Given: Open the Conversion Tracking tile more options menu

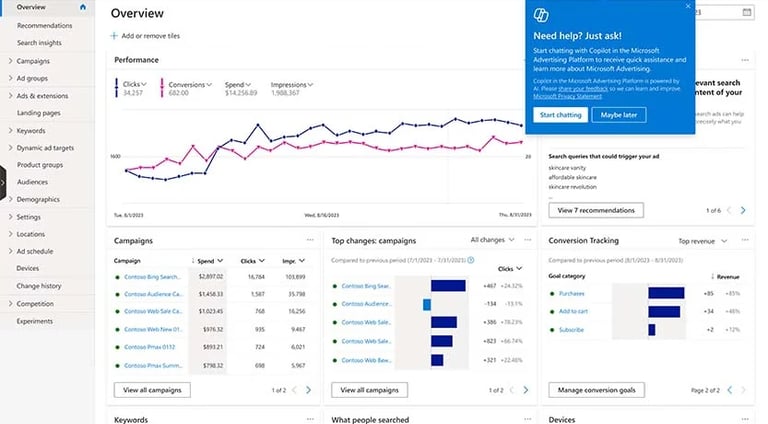Looking at the screenshot, I should [745, 240].
